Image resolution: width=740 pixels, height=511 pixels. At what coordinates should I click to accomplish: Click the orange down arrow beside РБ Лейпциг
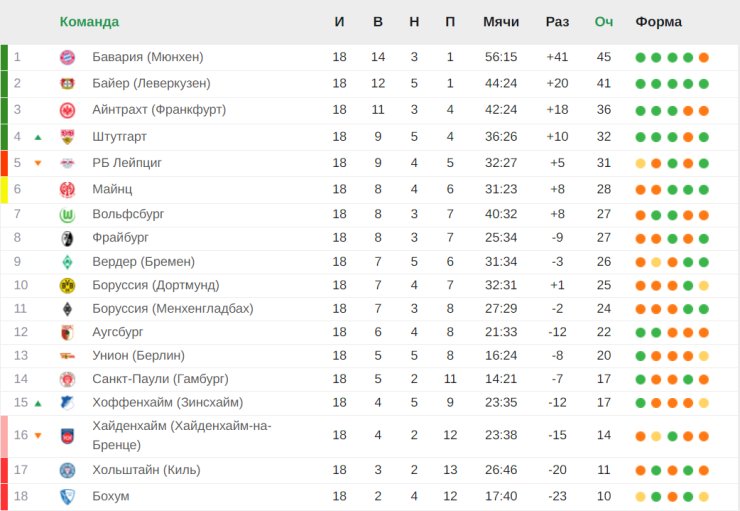point(38,163)
